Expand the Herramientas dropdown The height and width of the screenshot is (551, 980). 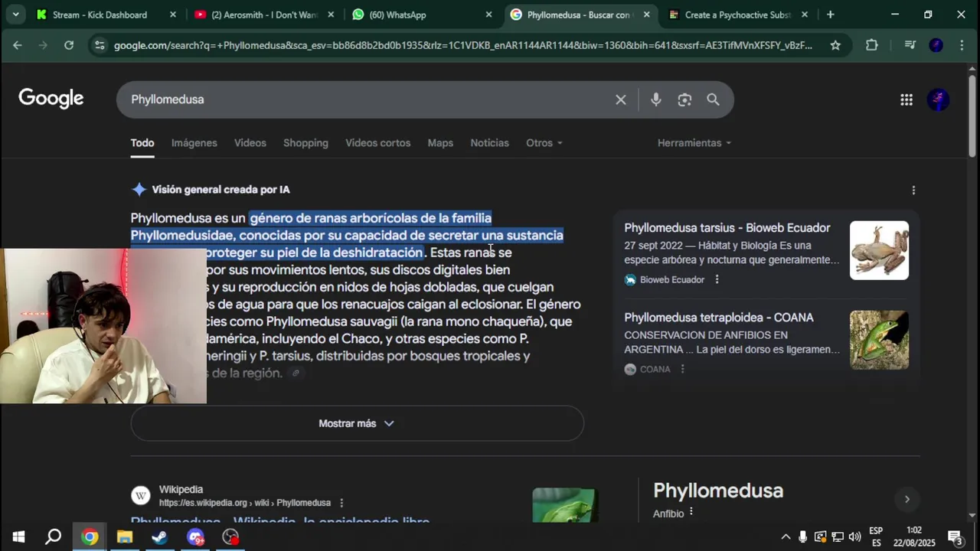(694, 143)
